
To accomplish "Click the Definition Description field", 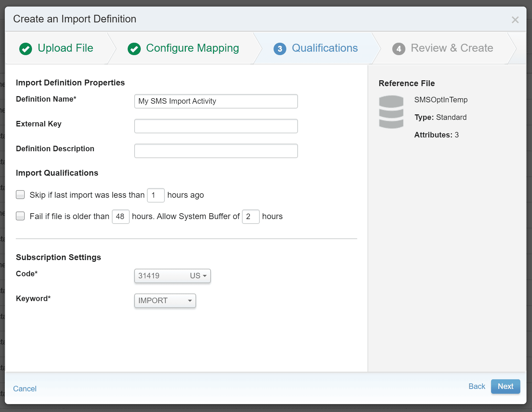I will [216, 151].
